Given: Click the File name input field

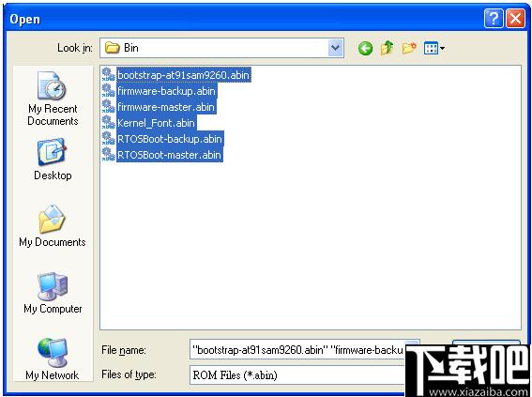Looking at the screenshot, I should 296,349.
